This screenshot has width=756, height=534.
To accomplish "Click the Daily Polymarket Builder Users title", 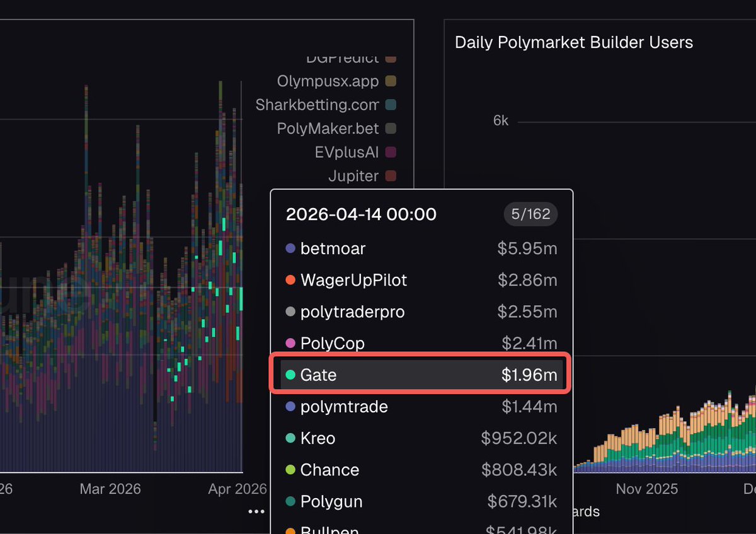I will 574,42.
